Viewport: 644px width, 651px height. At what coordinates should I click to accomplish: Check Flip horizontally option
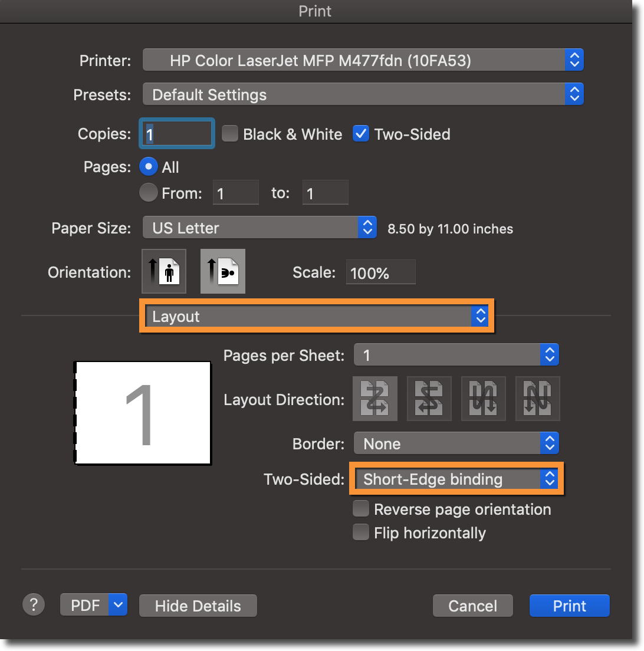click(360, 532)
